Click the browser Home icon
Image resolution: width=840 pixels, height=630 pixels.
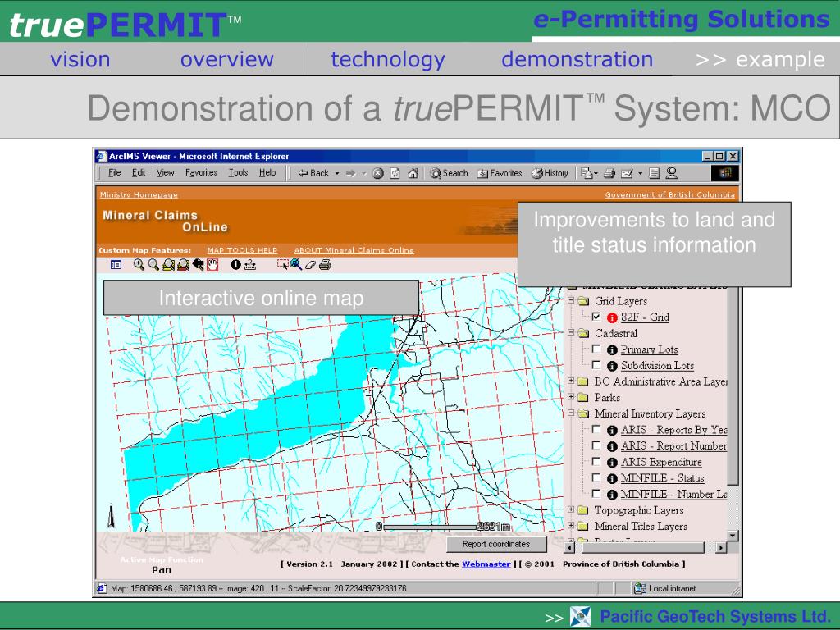[x=413, y=173]
